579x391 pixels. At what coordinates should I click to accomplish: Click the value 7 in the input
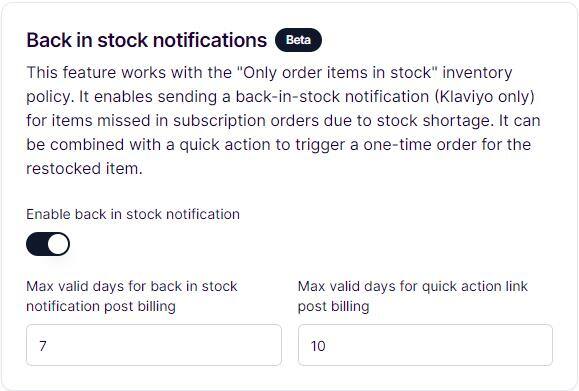pyautogui.click(x=43, y=346)
